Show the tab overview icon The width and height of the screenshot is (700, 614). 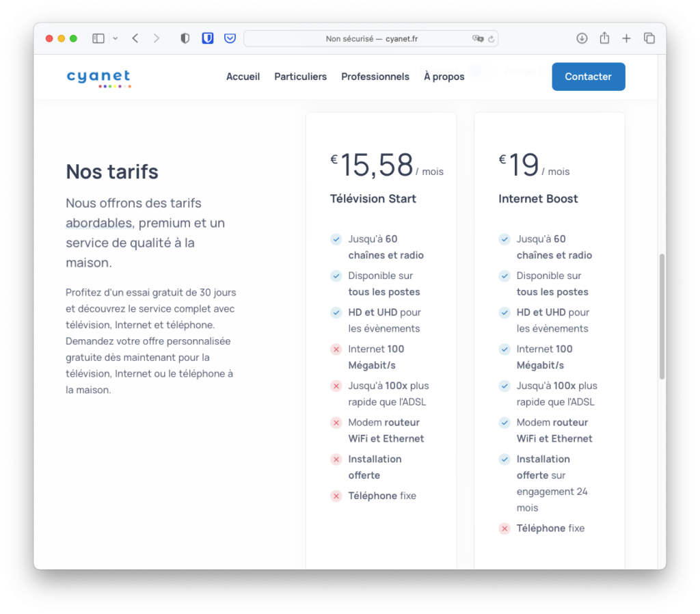click(x=649, y=39)
